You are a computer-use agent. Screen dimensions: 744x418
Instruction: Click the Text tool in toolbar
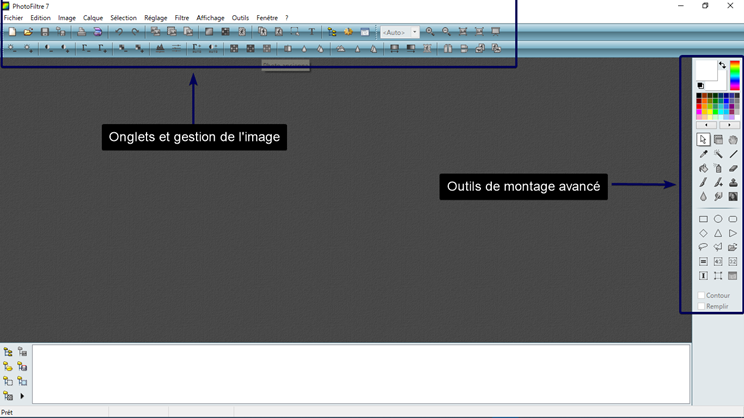[x=312, y=32]
